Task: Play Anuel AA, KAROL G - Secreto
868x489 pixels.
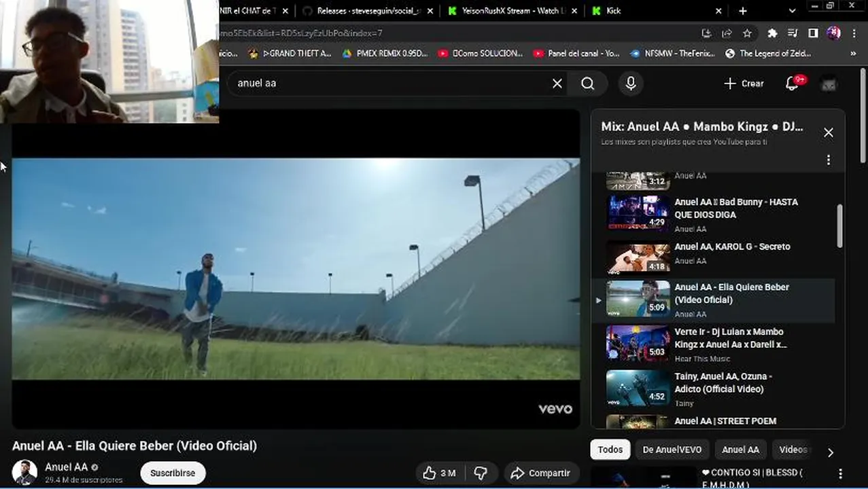Action: coord(714,257)
